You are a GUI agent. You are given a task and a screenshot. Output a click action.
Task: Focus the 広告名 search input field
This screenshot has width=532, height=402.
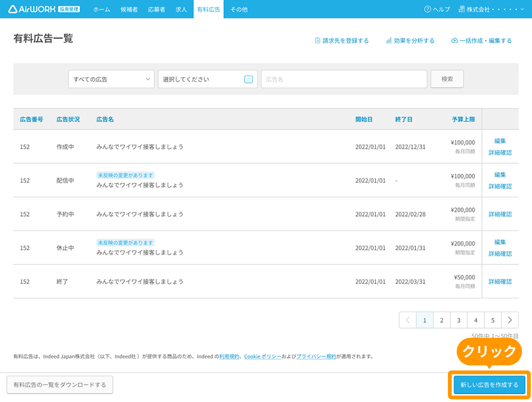click(344, 79)
